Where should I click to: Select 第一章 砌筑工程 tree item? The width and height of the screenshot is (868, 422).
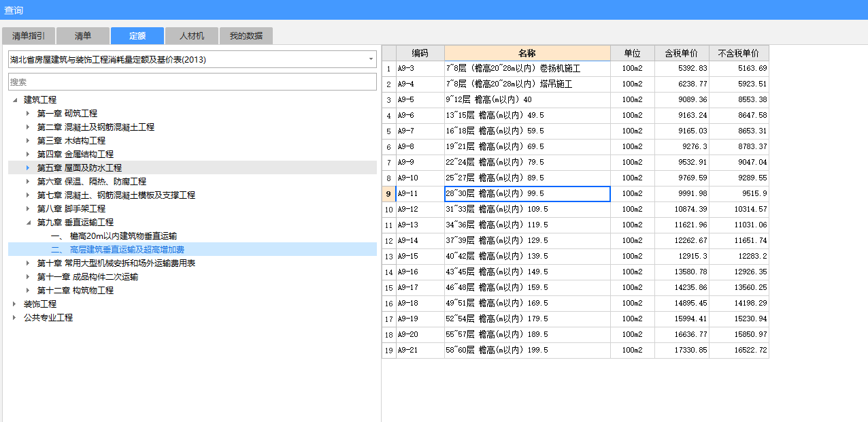click(x=67, y=114)
